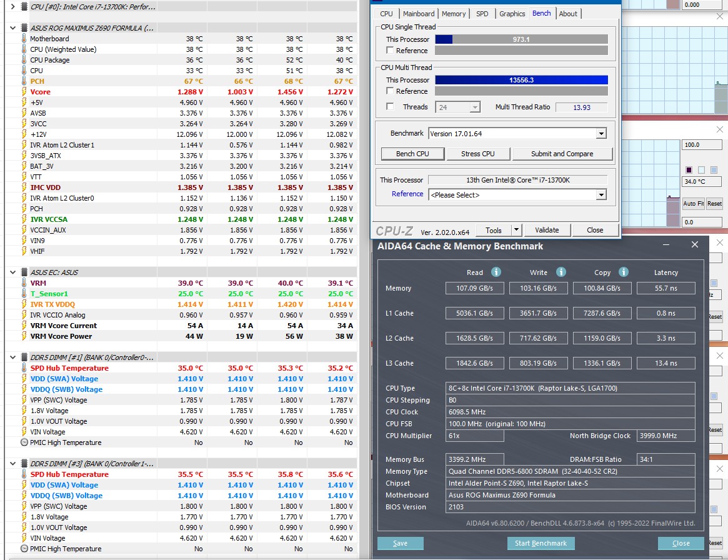This screenshot has width=728, height=560.
Task: Switch to the CPU tab in CPU-Z
Action: pyautogui.click(x=386, y=14)
